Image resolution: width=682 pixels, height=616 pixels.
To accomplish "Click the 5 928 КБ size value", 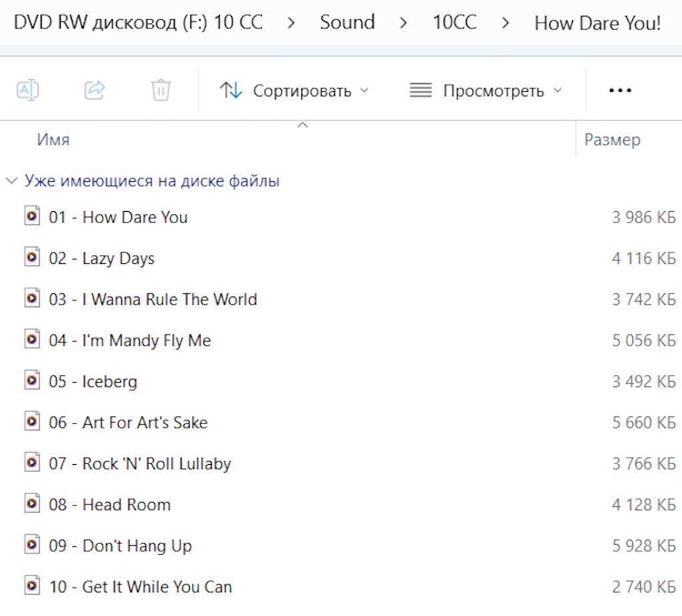I will coord(644,545).
